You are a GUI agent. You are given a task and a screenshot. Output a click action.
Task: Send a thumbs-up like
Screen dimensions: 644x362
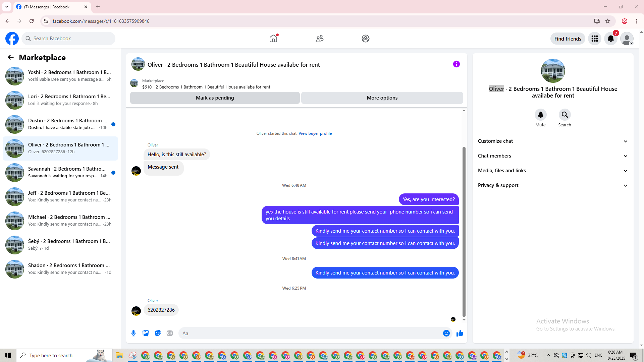pos(460,333)
